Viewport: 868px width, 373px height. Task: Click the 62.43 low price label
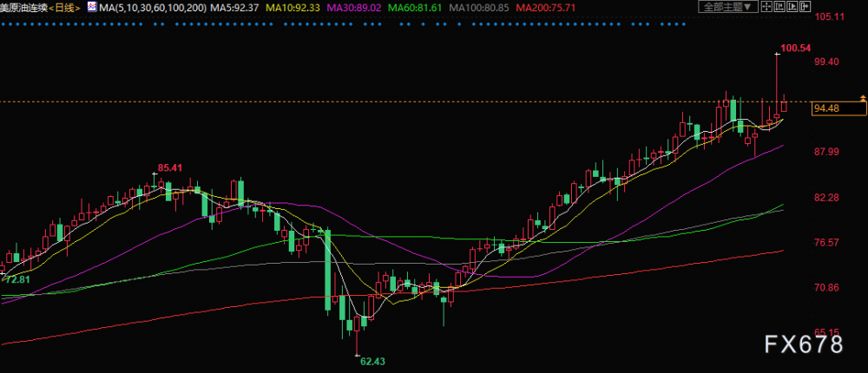coord(372,362)
